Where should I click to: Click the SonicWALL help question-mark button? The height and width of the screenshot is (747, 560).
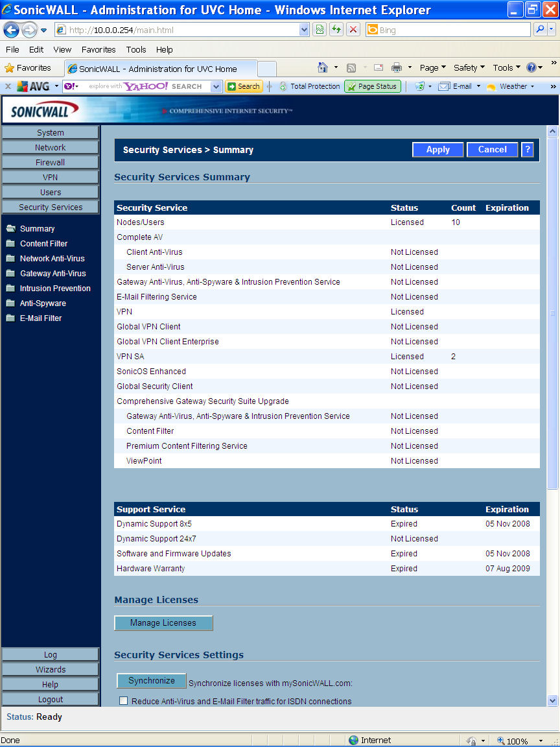(x=527, y=150)
